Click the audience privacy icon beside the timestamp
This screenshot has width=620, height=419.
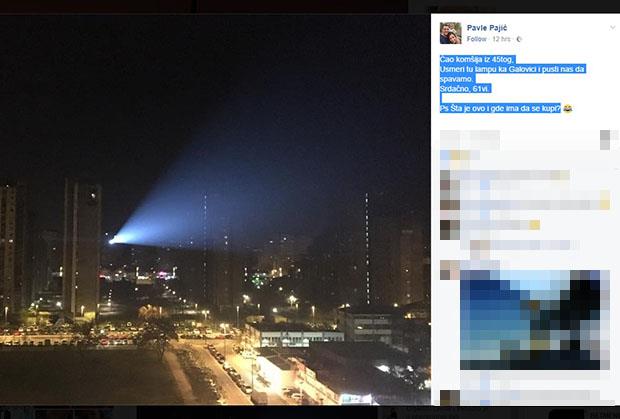(519, 39)
